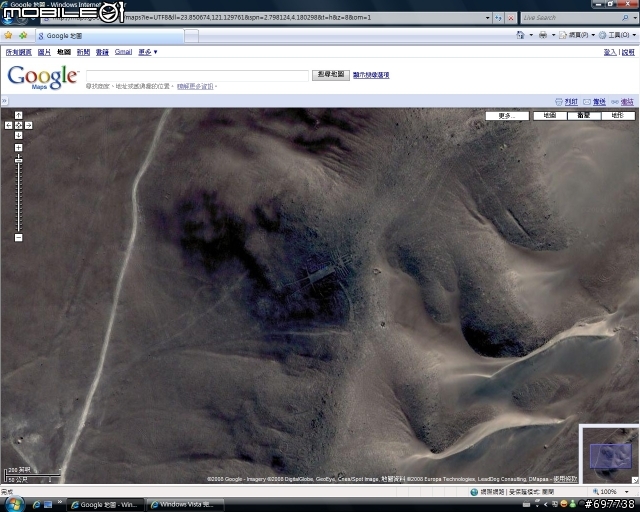Open the learn-more link under search box
The image size is (640, 512).
(x=195, y=86)
